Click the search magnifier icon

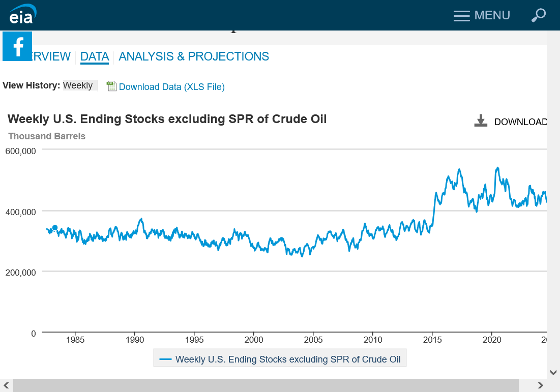(x=538, y=15)
